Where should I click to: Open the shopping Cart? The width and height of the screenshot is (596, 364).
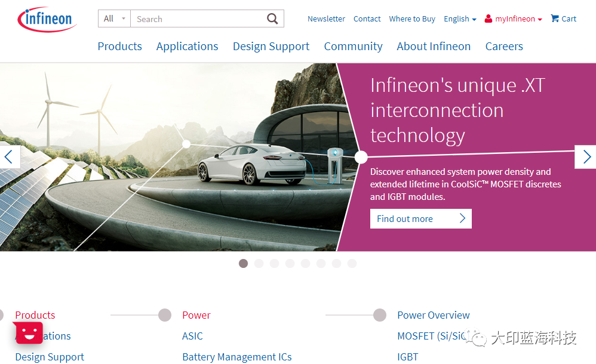pyautogui.click(x=563, y=19)
